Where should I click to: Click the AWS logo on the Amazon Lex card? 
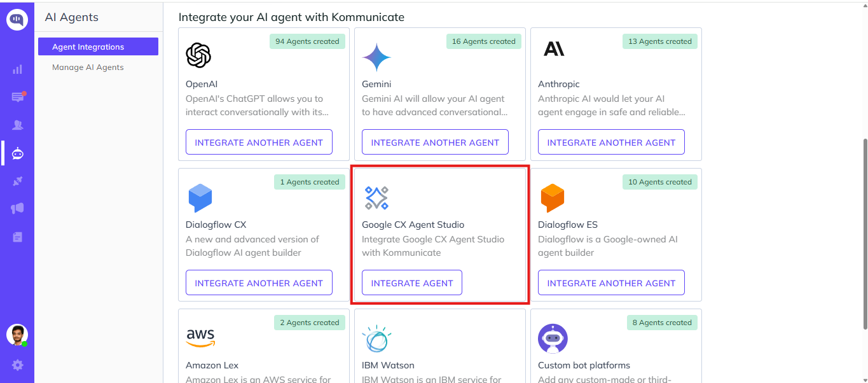tap(200, 337)
